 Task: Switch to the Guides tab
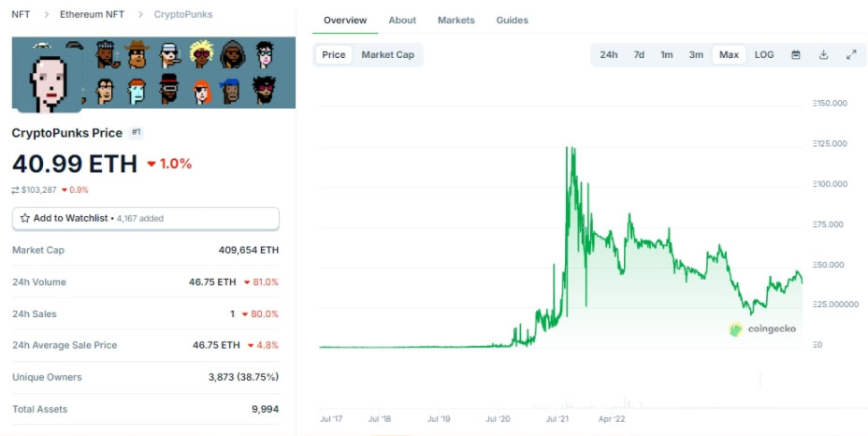point(512,21)
